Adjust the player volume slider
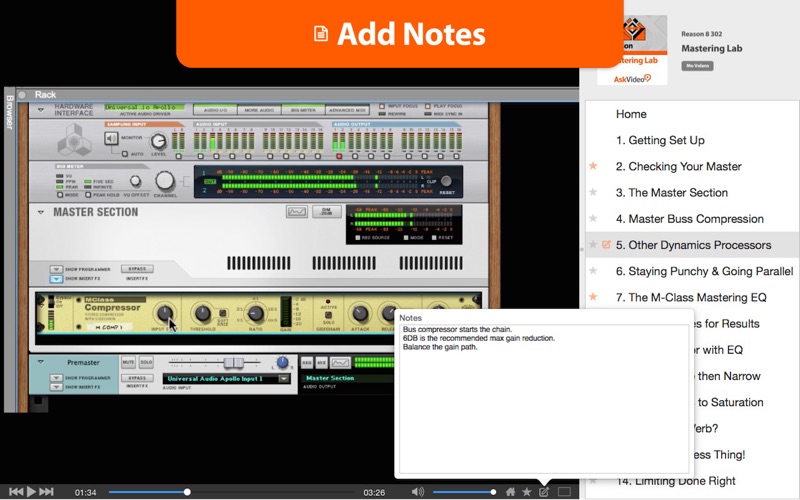 point(464,492)
